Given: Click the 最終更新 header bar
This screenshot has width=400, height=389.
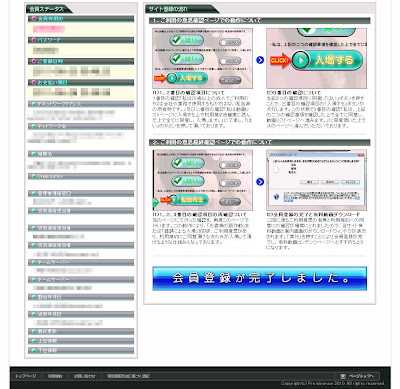Looking at the screenshot, I should [x=81, y=332].
